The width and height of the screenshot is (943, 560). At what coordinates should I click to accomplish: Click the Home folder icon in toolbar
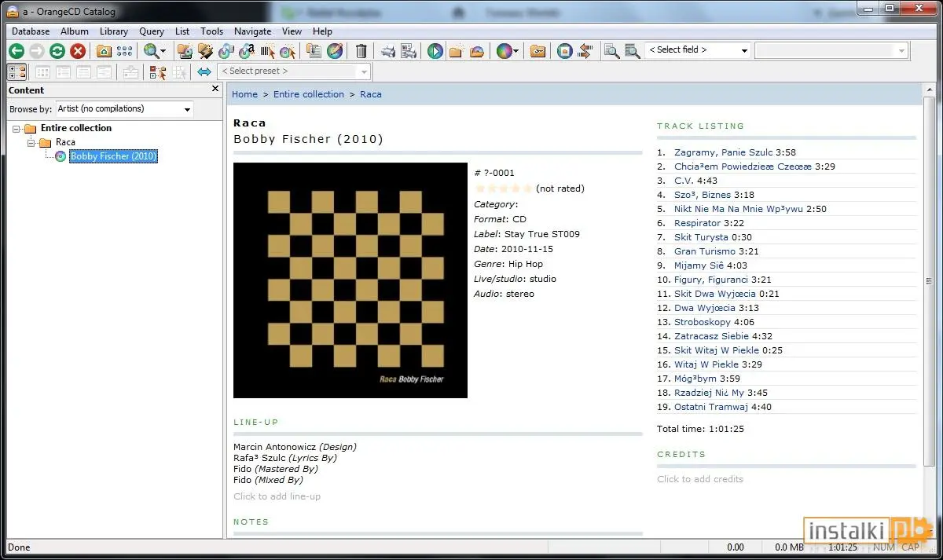coord(104,51)
